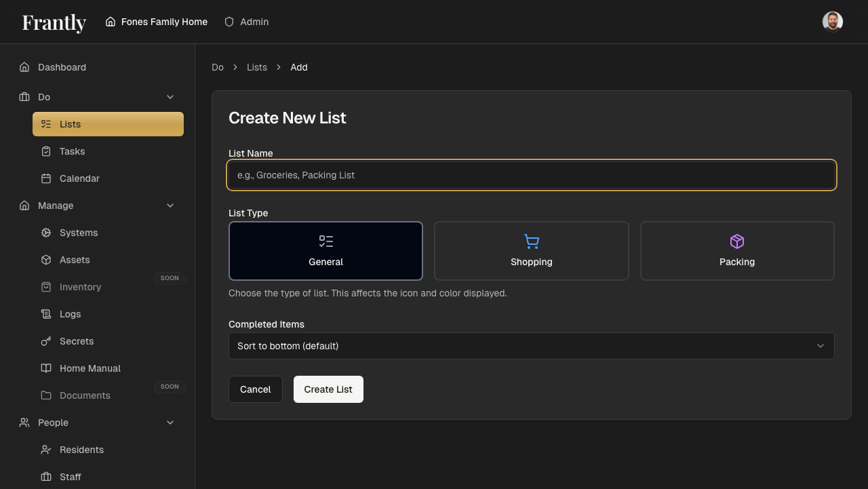Click the Assets icon in sidebar
The height and width of the screenshot is (489, 868).
point(45,260)
